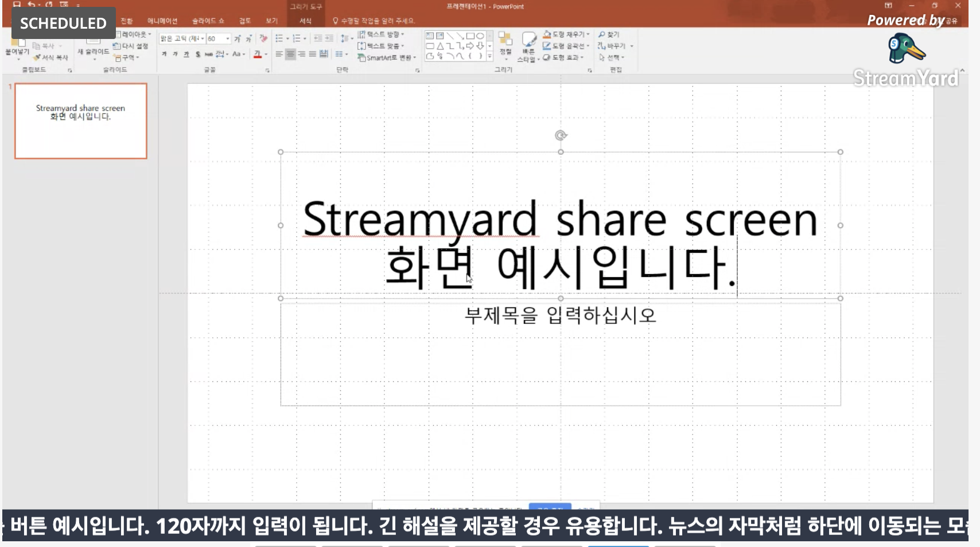980x547 pixels.
Task: Open the Font dialog launcher arrow
Action: [x=267, y=70]
